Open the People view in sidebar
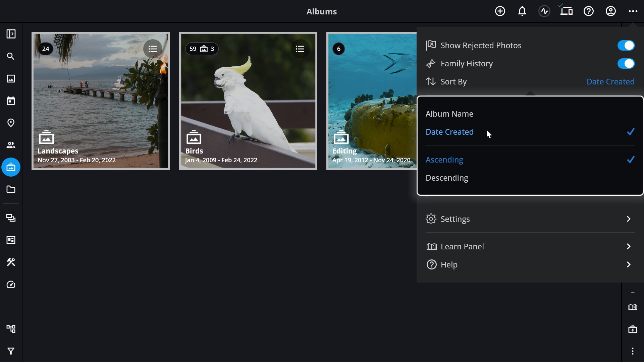 (x=11, y=145)
